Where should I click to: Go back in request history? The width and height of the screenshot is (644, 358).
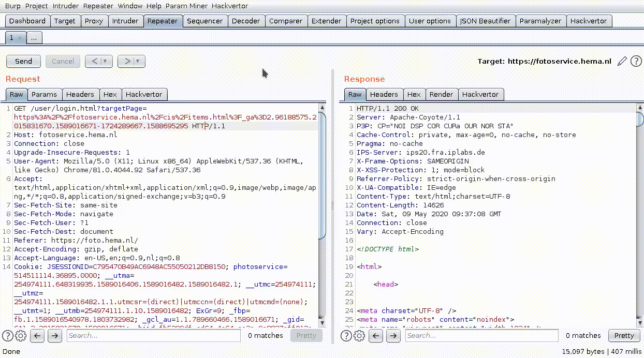pos(95,61)
